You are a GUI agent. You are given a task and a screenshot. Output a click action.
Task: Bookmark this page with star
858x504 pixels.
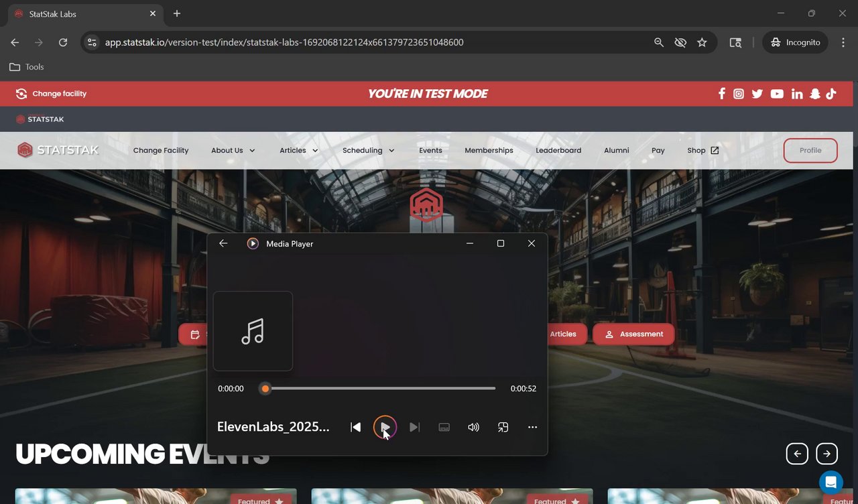pyautogui.click(x=702, y=42)
